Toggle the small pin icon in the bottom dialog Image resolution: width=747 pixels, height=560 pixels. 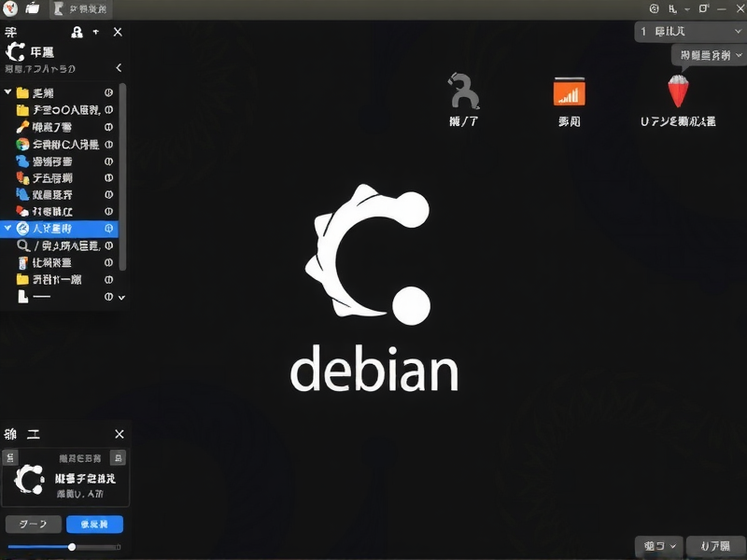(116, 457)
